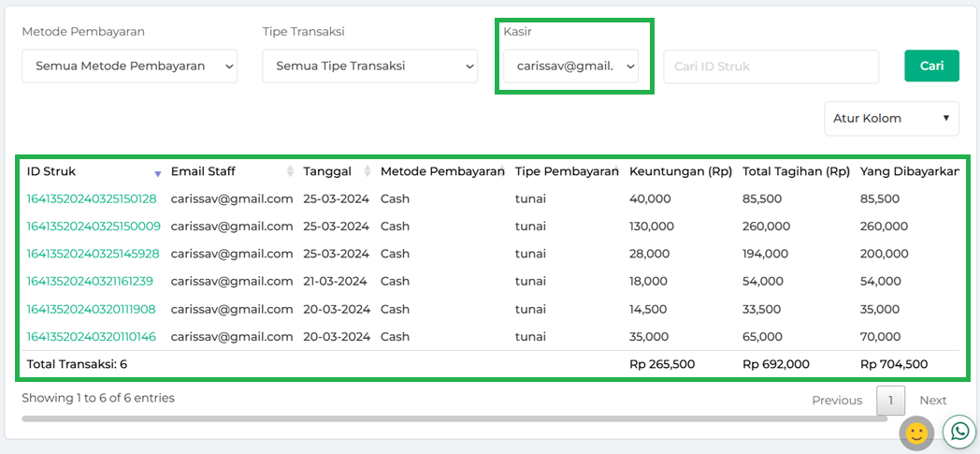Sort by Email Staff column header

pos(203,171)
